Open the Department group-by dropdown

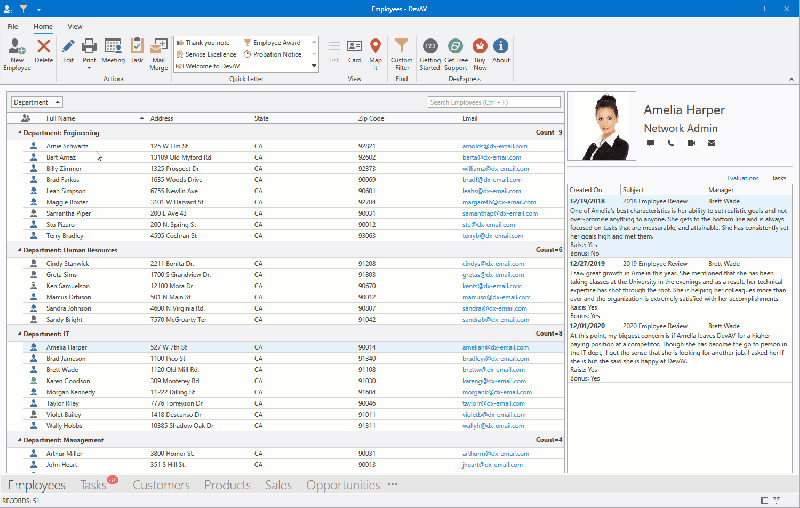pos(37,102)
